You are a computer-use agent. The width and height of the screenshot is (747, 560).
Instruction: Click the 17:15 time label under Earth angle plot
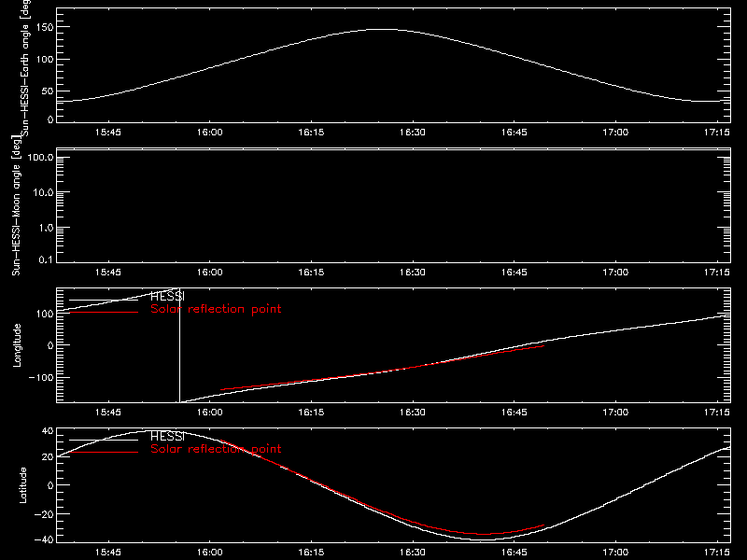(717, 133)
